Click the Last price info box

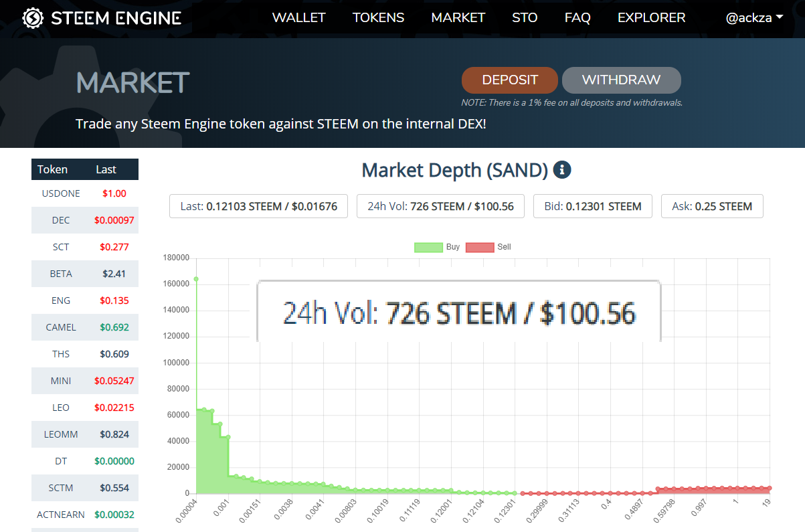(x=259, y=206)
